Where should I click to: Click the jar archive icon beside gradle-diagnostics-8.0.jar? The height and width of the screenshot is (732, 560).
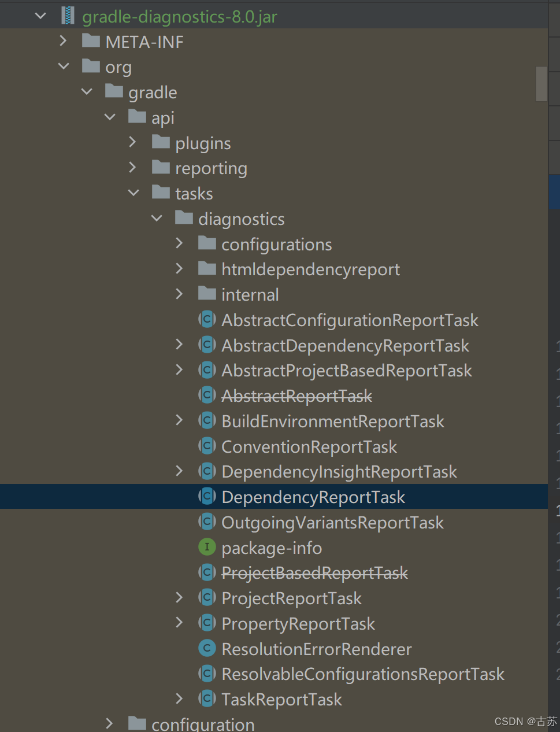click(x=68, y=16)
